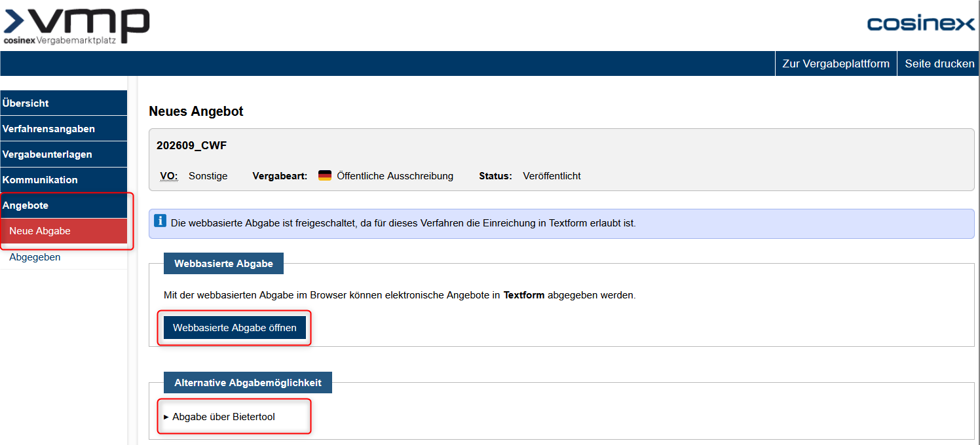Select the Angebote menu item
Viewport: 980px width, 445px height.
[64, 205]
